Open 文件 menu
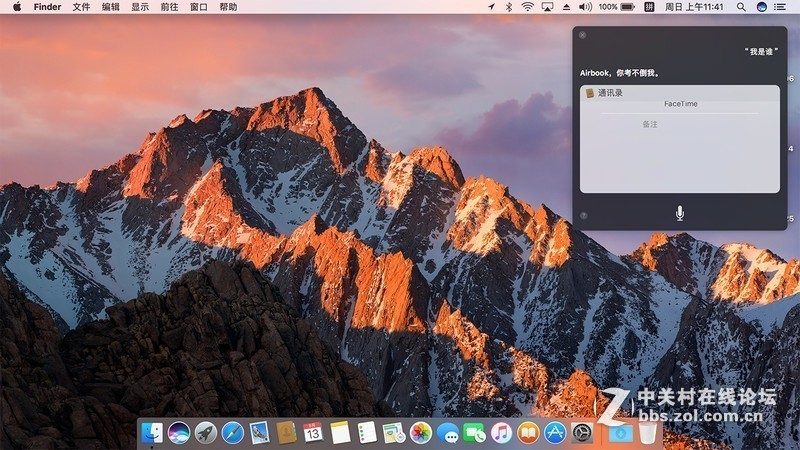The image size is (800, 450). [x=81, y=7]
